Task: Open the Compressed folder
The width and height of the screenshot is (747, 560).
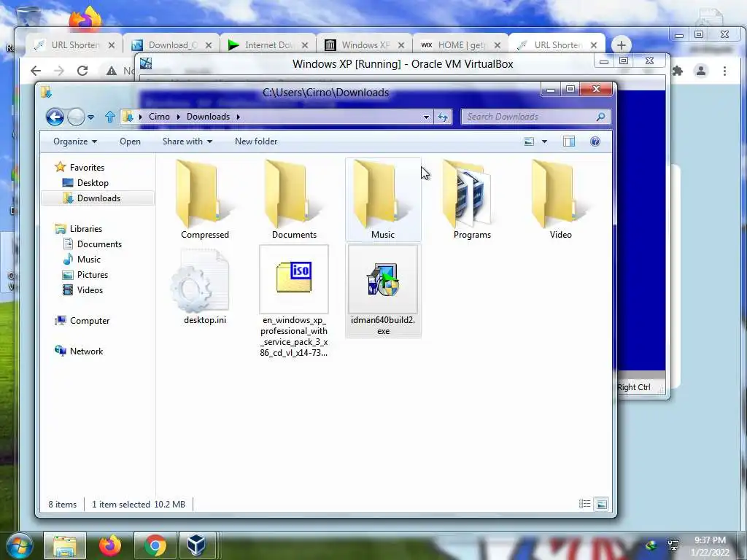Action: click(x=204, y=199)
